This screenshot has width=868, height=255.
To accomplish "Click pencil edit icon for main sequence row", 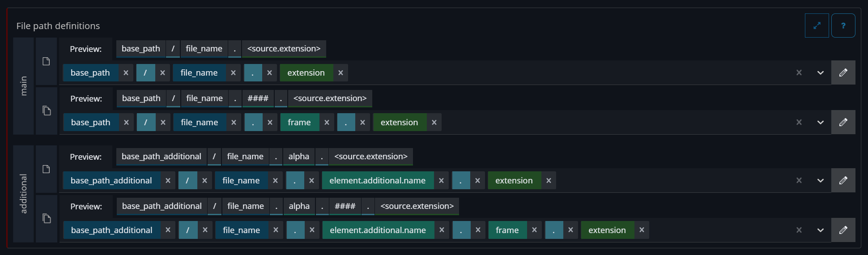I will (x=843, y=122).
